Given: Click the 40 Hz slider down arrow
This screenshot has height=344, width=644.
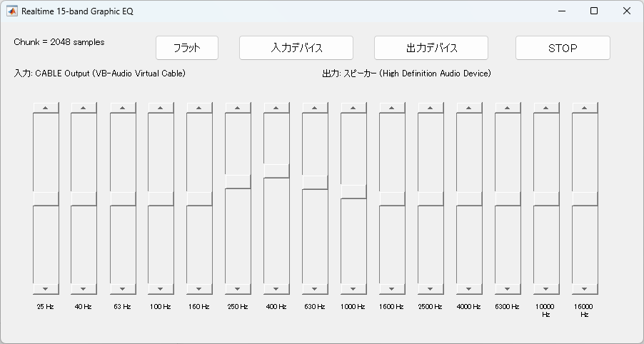Looking at the screenshot, I should click(x=84, y=289).
